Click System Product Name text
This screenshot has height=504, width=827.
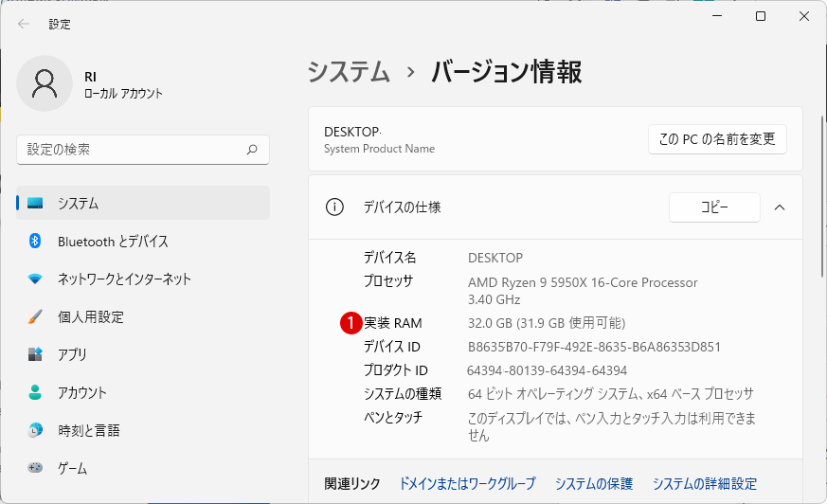pos(379,149)
